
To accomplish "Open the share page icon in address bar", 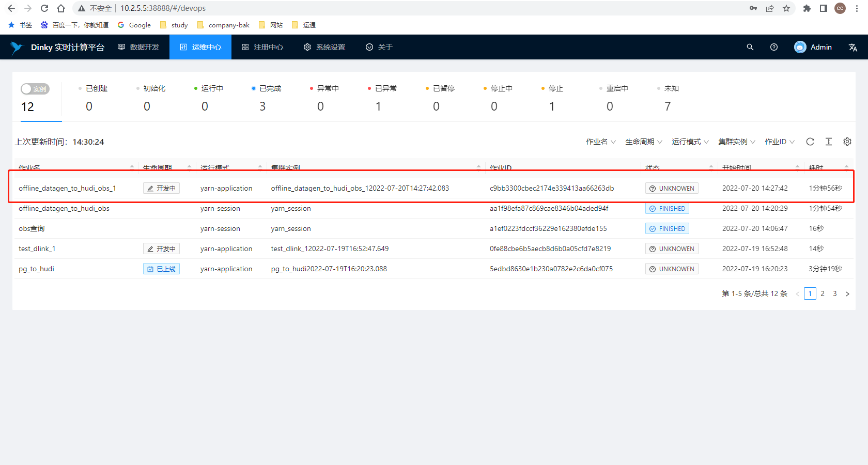I will tap(770, 8).
